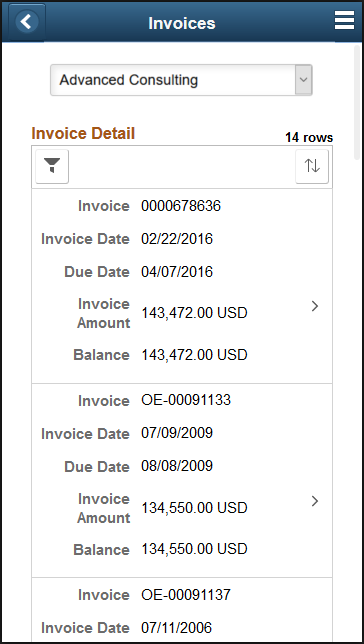This screenshot has width=364, height=644.
Task: Click the Invoice Detail heading
Action: pos(83,133)
